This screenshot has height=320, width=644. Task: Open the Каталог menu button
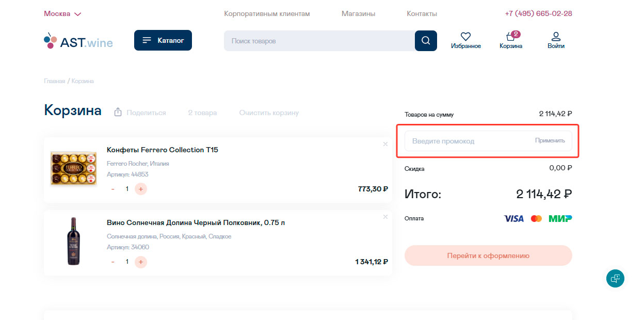click(163, 40)
